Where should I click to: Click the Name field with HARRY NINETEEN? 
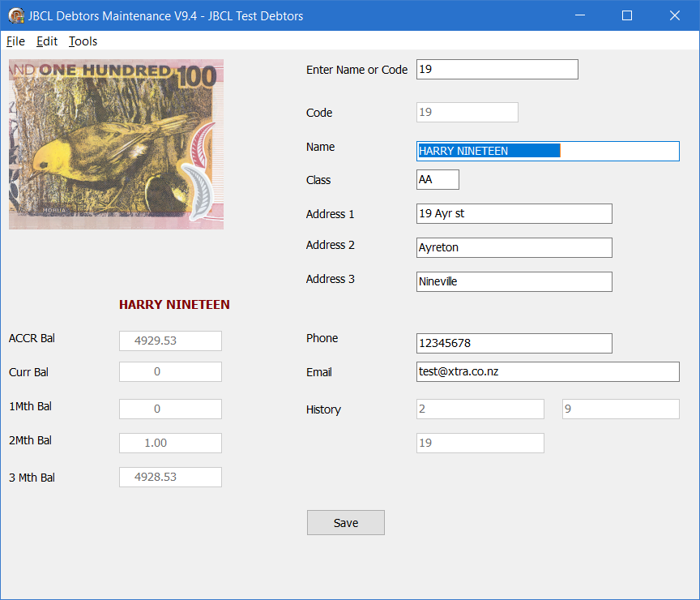point(548,151)
